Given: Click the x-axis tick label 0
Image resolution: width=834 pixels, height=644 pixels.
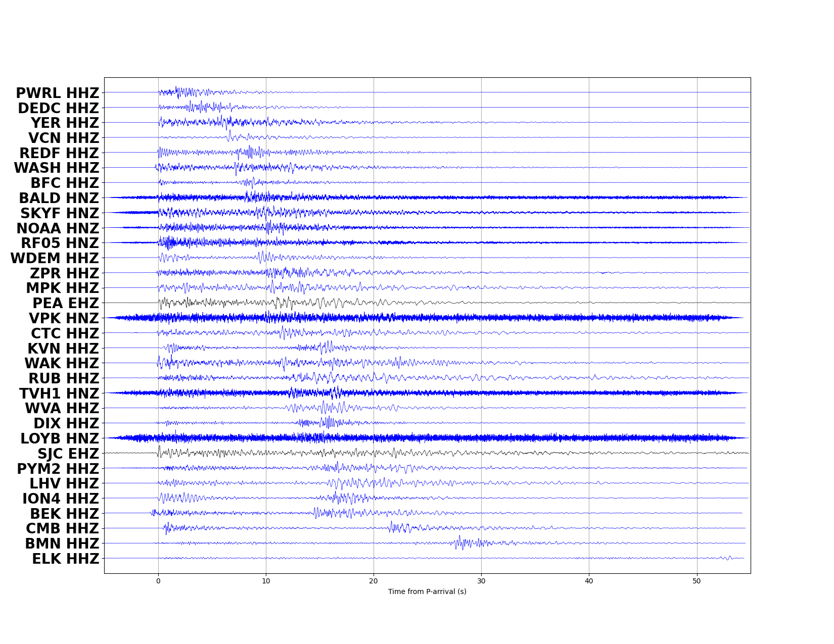Looking at the screenshot, I should [x=158, y=581].
